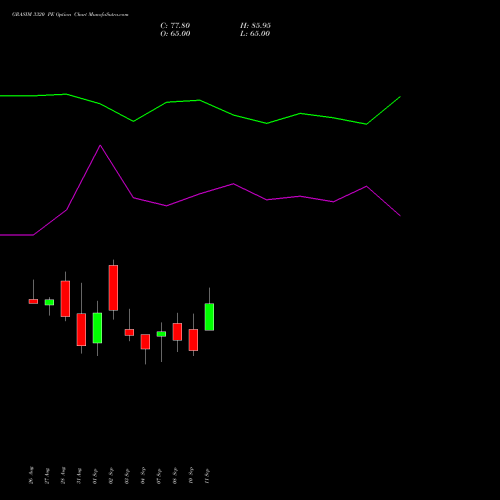Click the '01 Sep' date label
This screenshot has height=500, width=500.
click(95, 476)
